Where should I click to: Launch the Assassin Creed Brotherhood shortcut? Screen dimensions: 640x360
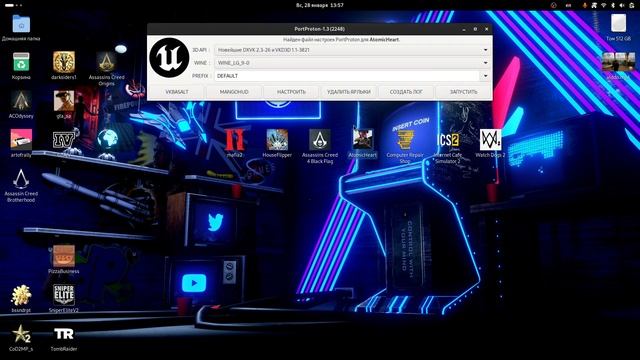pos(21,179)
